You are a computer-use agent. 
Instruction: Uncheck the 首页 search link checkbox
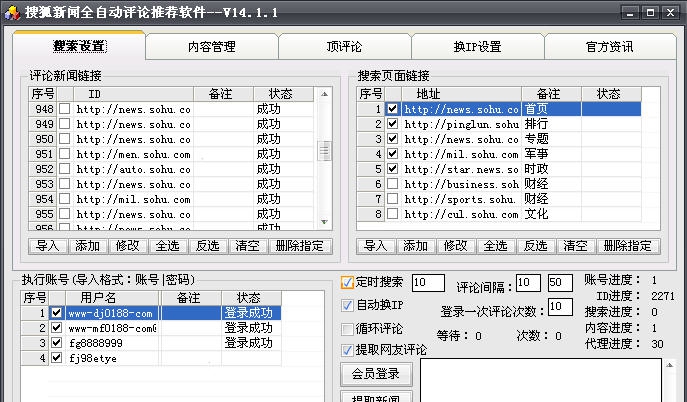[x=393, y=109]
